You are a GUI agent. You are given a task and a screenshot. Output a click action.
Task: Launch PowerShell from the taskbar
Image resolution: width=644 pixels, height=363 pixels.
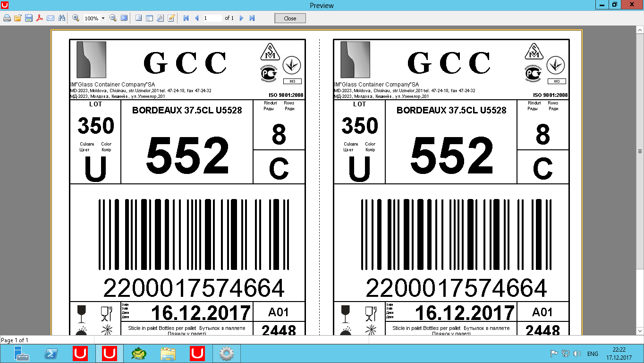[x=51, y=354]
